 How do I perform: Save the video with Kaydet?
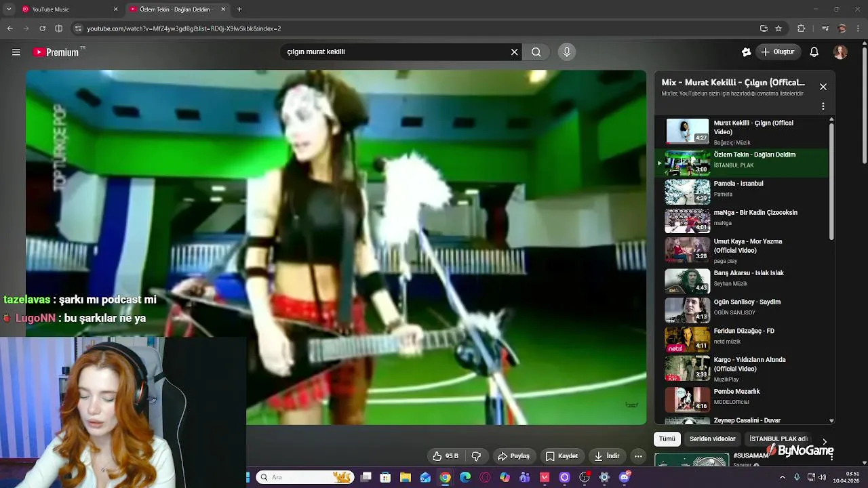point(561,456)
